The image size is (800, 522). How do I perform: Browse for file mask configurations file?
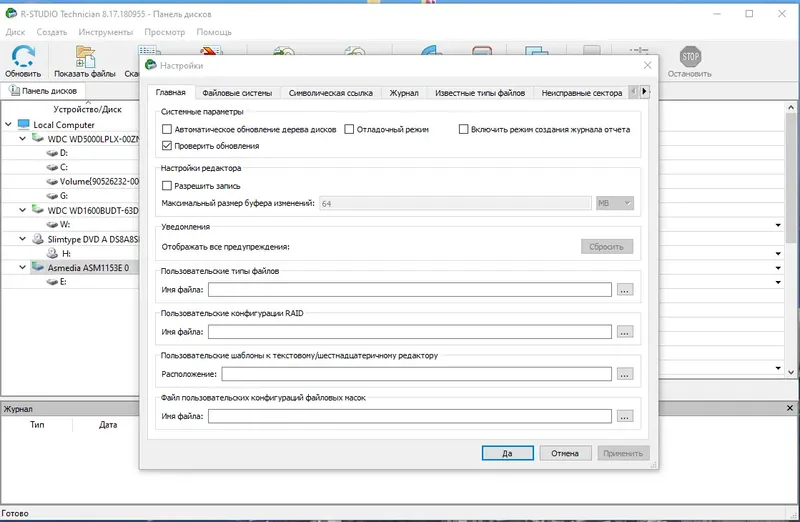pyautogui.click(x=625, y=416)
